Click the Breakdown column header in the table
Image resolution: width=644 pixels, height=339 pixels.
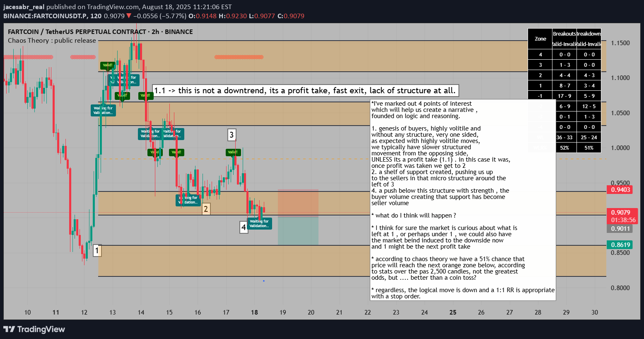pos(589,34)
